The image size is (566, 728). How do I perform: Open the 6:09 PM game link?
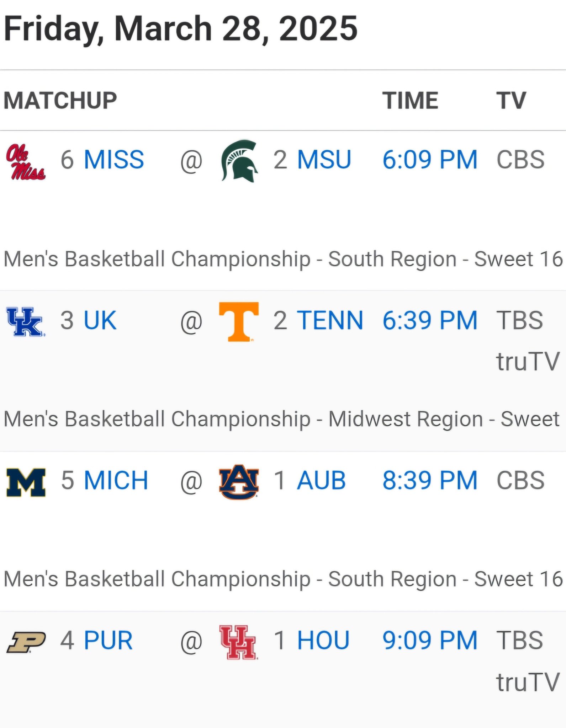(x=430, y=160)
